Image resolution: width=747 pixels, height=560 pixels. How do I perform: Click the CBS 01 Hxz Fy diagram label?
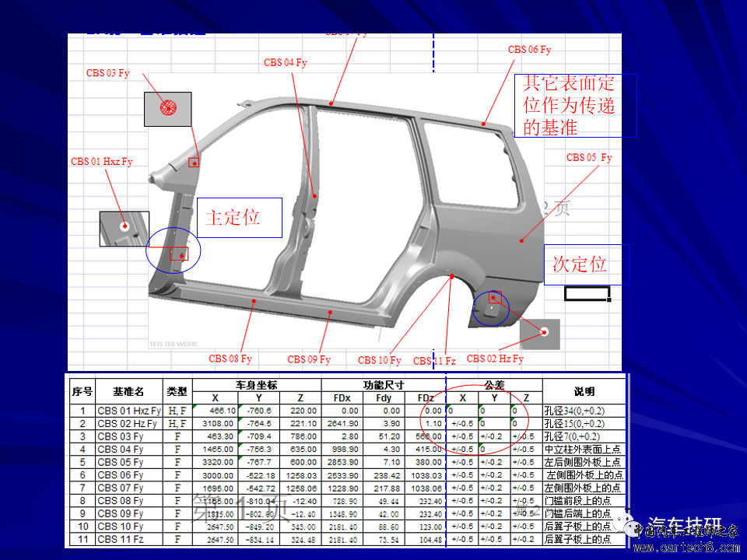pyautogui.click(x=101, y=162)
